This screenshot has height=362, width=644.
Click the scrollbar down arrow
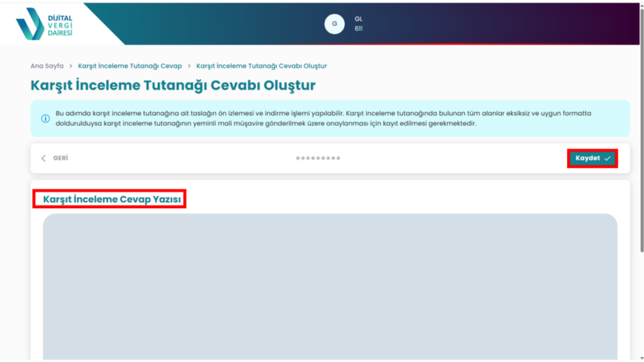click(x=641, y=358)
